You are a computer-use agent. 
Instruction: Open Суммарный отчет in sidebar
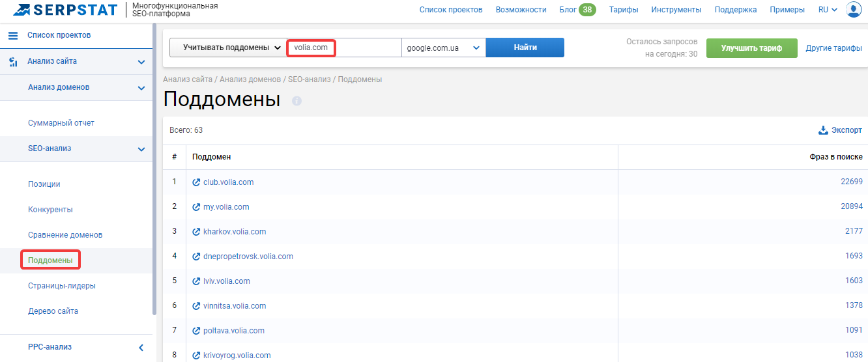point(61,123)
